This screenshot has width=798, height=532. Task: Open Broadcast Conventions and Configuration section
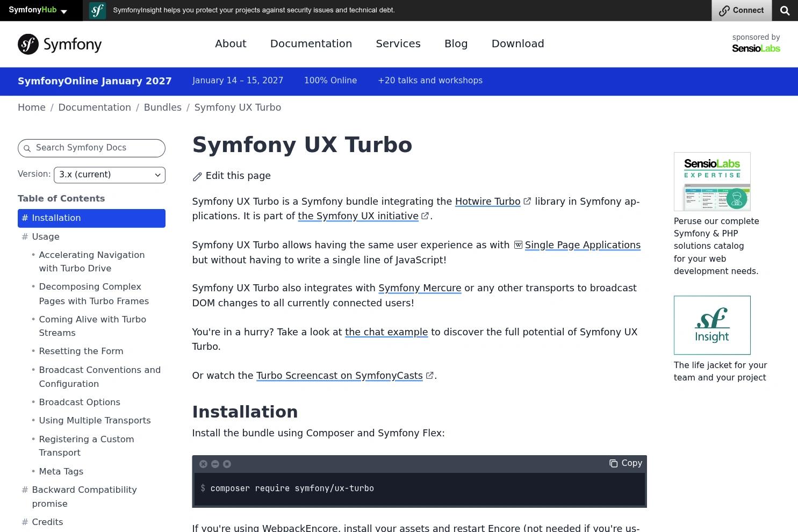(x=100, y=377)
